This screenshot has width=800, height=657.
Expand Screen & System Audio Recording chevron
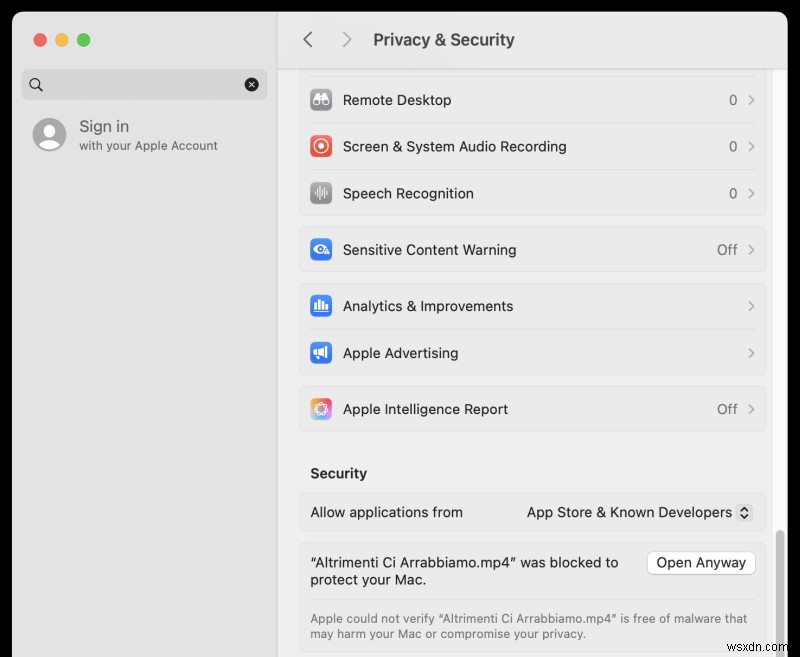pos(751,146)
